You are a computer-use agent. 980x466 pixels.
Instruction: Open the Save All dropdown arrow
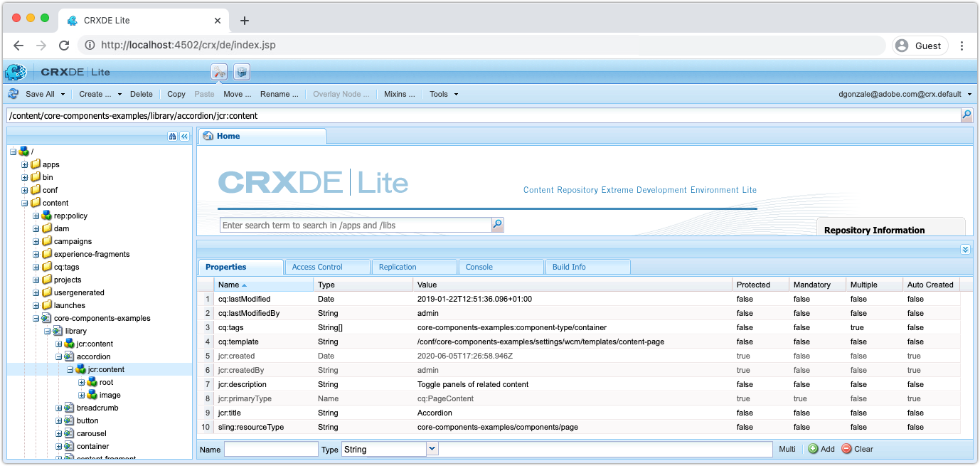click(x=63, y=94)
